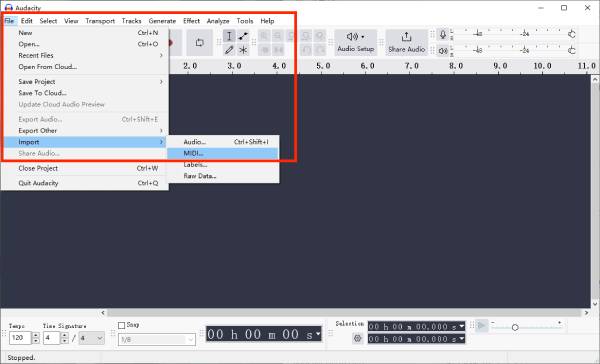Open the Edit menu
600x364 pixels.
coord(27,21)
